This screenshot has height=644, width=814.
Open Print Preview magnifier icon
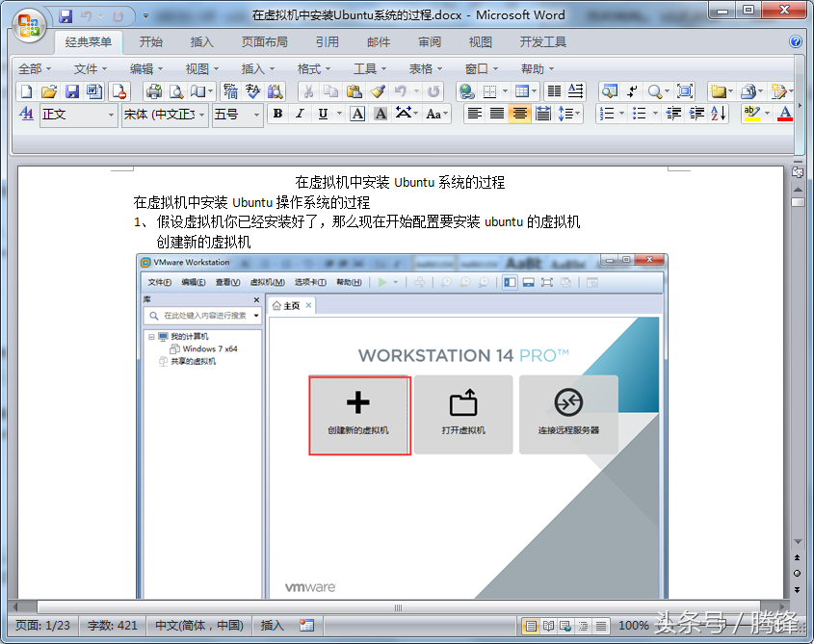pyautogui.click(x=176, y=91)
